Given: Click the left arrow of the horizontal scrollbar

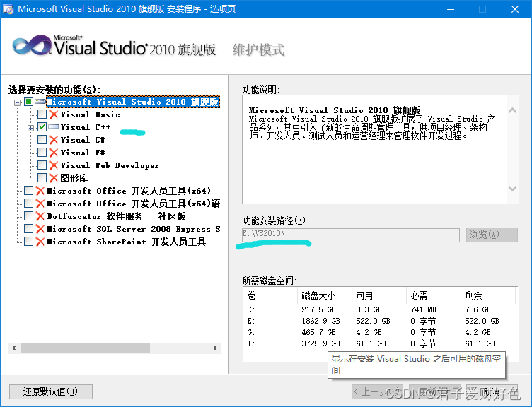Looking at the screenshot, I should [14, 348].
